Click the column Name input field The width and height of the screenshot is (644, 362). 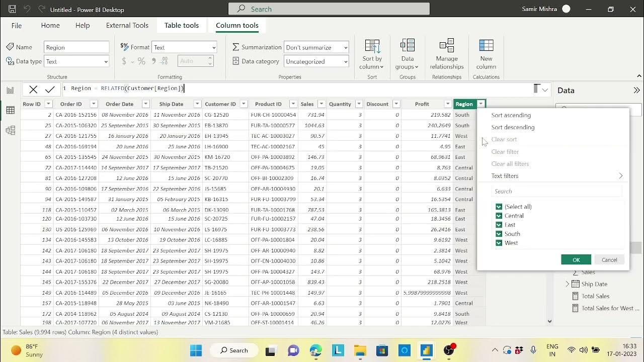click(x=76, y=47)
